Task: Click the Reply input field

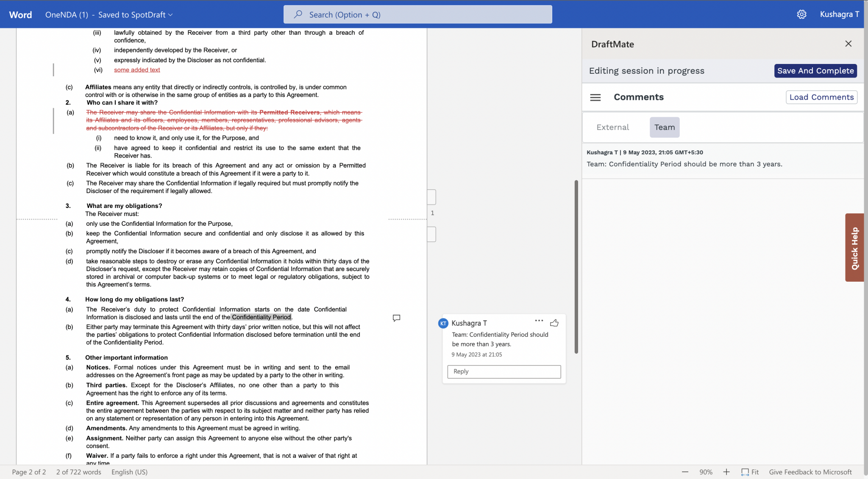Action: point(504,371)
